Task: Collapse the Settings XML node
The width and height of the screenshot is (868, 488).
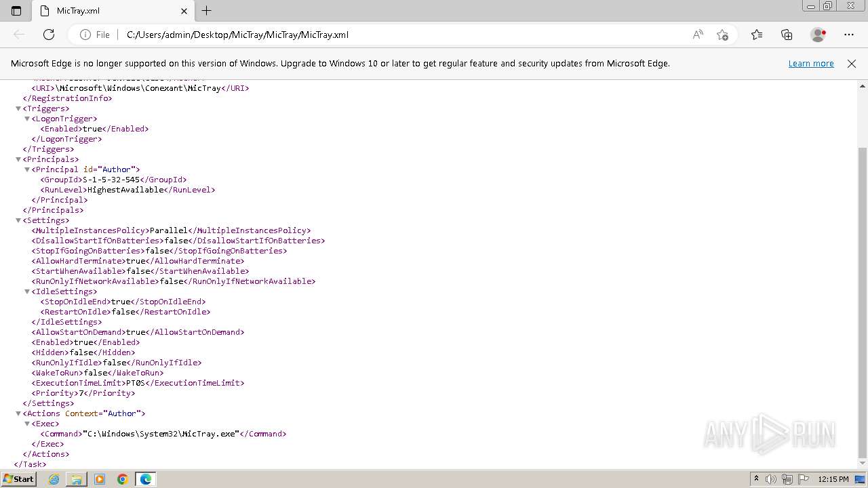Action: 19,220
